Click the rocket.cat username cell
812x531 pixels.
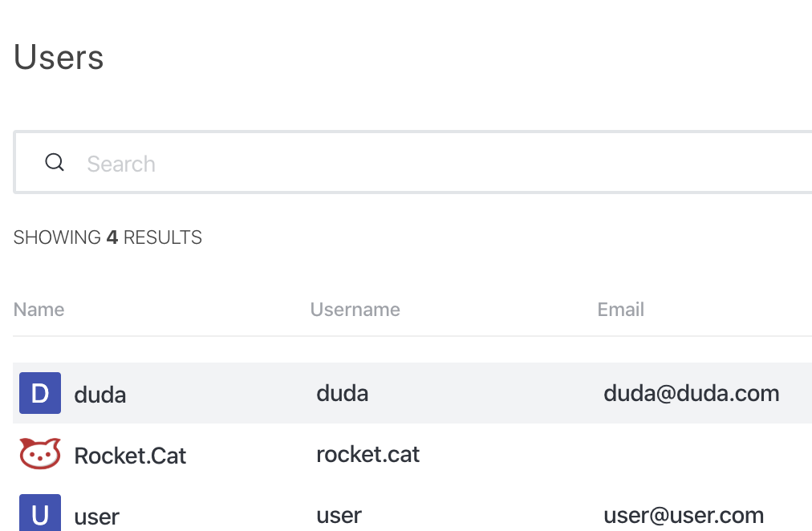pyautogui.click(x=367, y=455)
